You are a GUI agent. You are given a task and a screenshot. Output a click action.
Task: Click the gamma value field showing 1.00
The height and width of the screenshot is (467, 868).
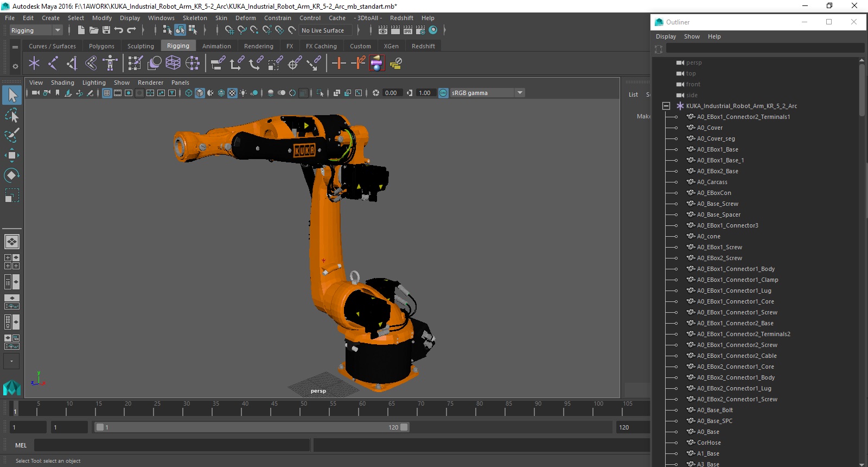425,93
